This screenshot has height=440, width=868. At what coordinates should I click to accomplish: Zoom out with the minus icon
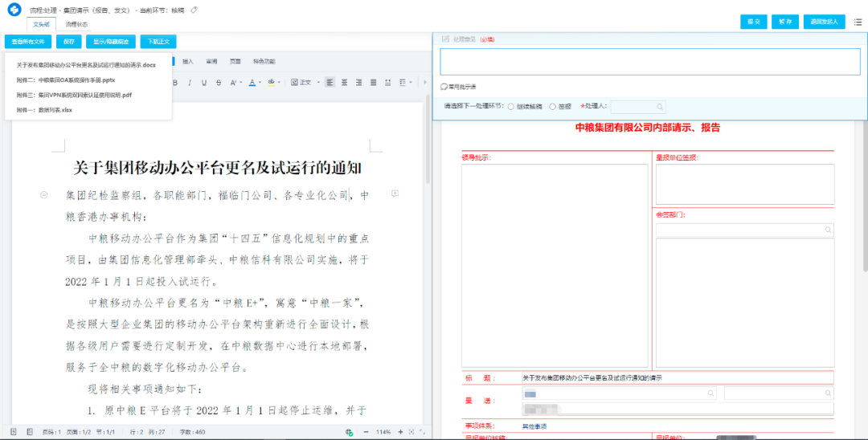366,432
